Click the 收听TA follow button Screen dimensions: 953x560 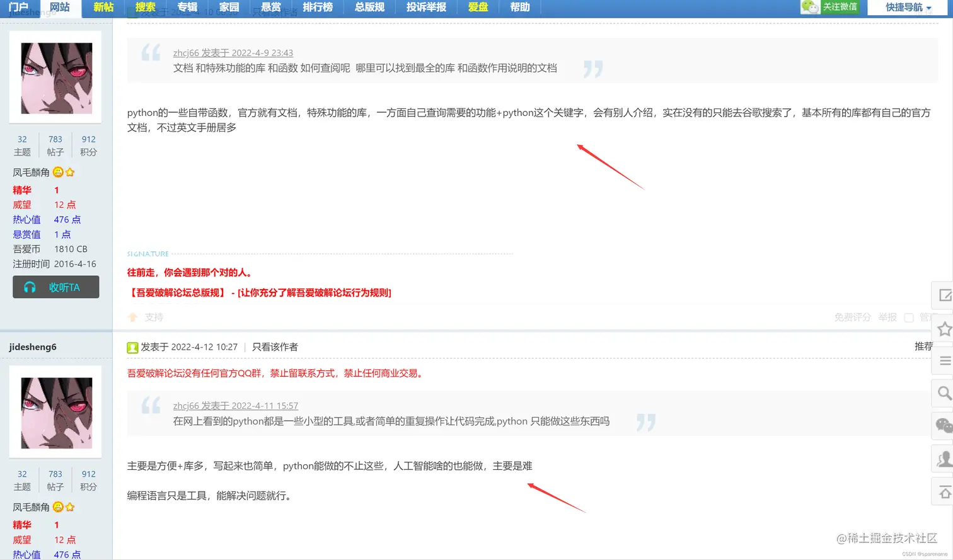55,287
